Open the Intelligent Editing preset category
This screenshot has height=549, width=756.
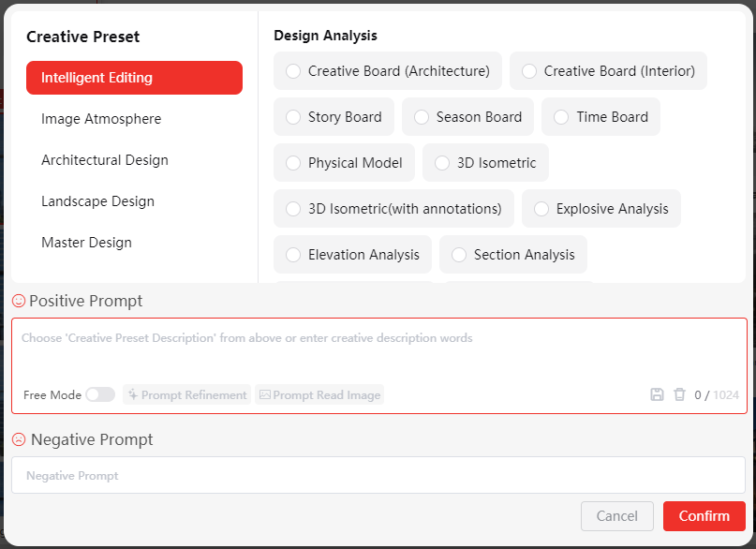point(134,78)
